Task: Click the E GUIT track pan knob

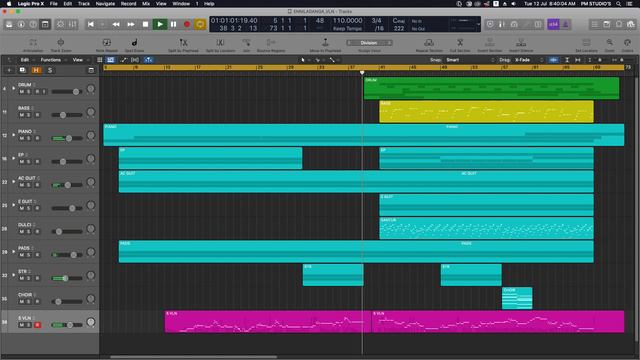Action: coord(91,205)
